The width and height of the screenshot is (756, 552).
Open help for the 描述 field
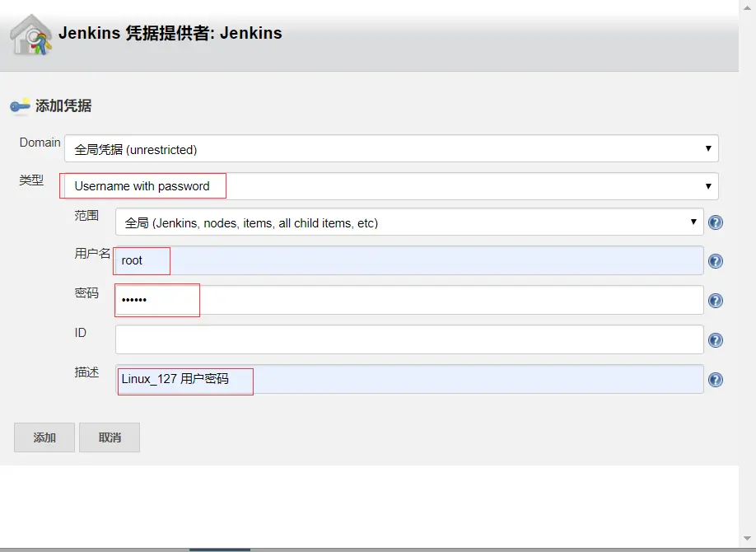point(716,380)
